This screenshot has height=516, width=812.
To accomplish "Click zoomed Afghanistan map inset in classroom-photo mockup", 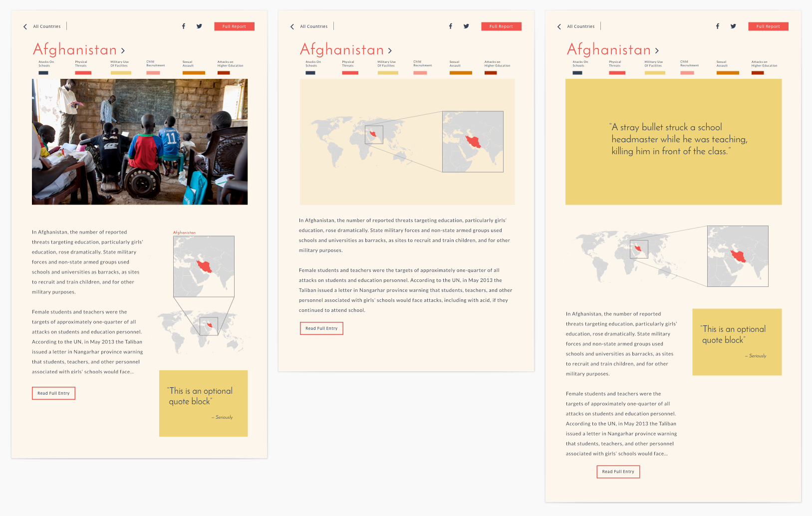I will click(x=204, y=266).
